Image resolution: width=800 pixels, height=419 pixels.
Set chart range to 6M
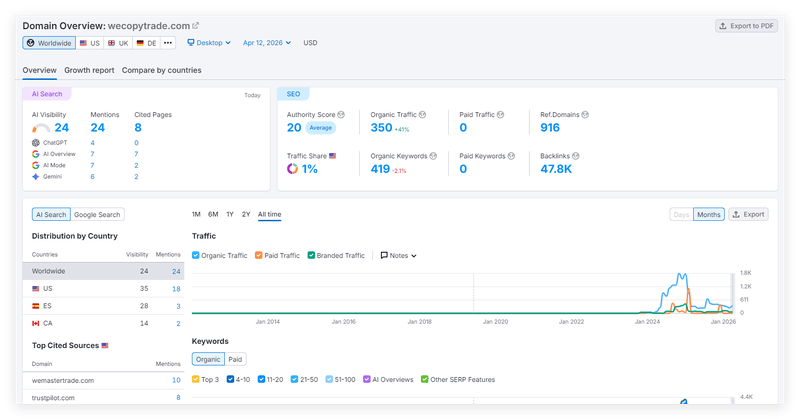coord(213,214)
